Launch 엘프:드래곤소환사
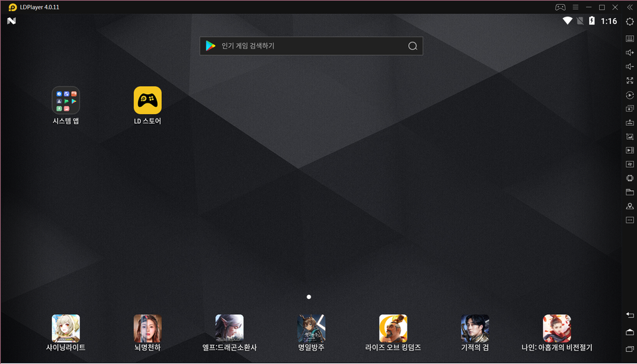637x364 pixels. [230, 328]
